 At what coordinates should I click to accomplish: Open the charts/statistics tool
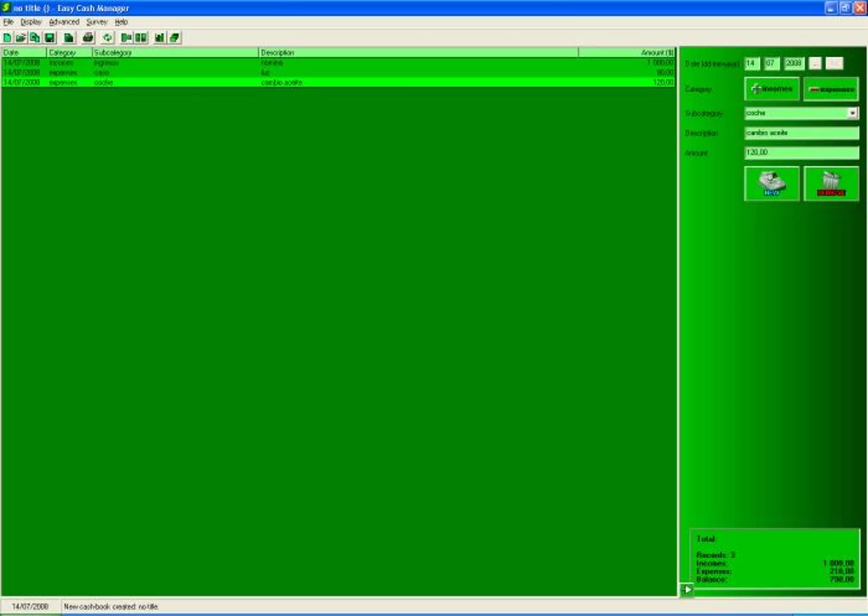pos(160,37)
